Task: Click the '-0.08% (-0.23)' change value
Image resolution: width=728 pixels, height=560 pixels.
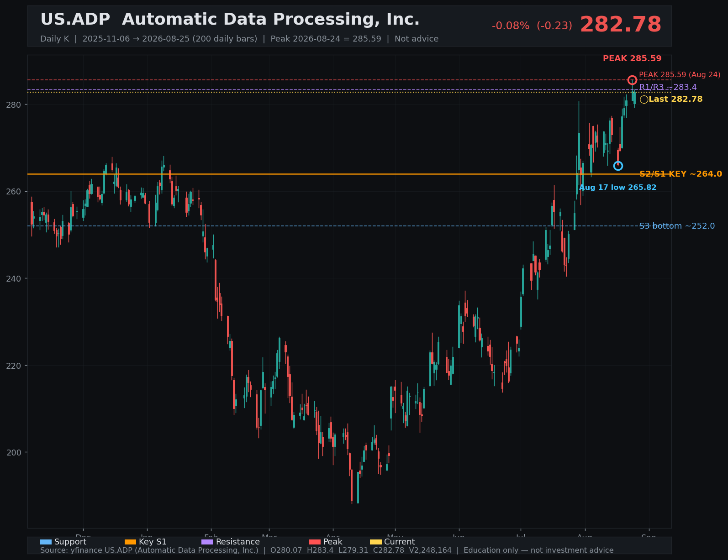Action: click(x=532, y=26)
